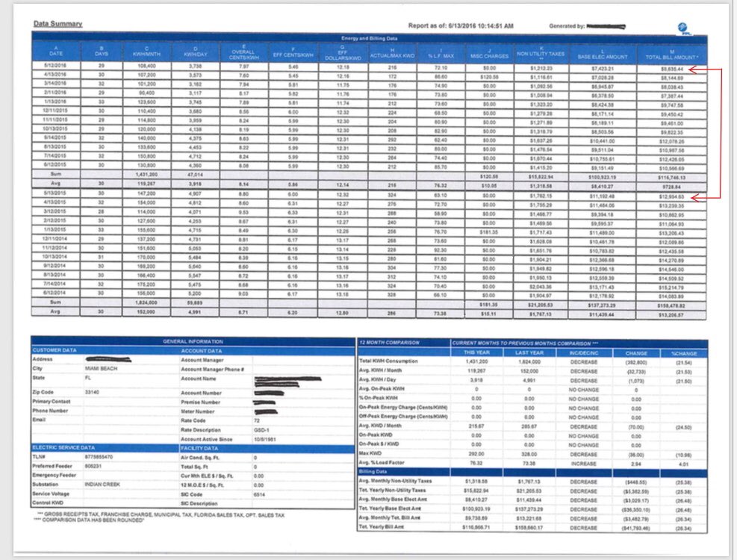Select the DATE column header
The height and width of the screenshot is (560, 737).
click(55, 50)
